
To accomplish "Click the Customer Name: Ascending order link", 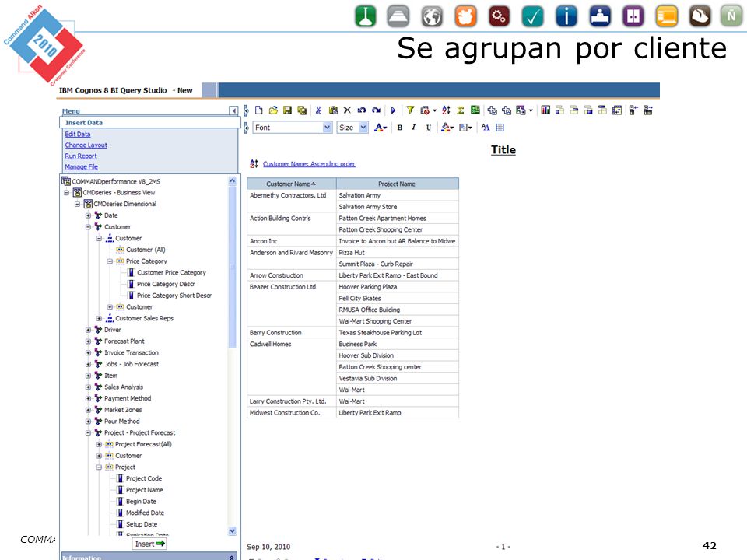I will point(309,164).
